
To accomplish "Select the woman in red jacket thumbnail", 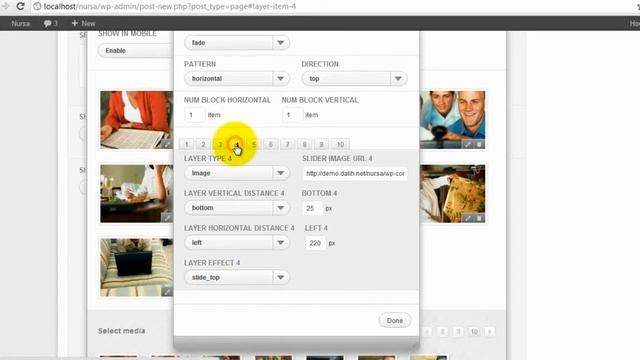I will point(137,120).
